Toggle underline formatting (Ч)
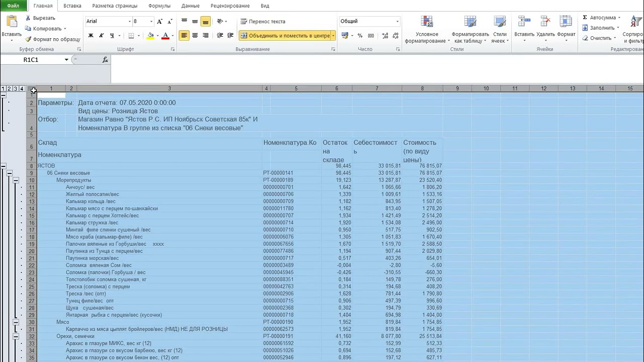The height and width of the screenshot is (362, 644). [112, 36]
